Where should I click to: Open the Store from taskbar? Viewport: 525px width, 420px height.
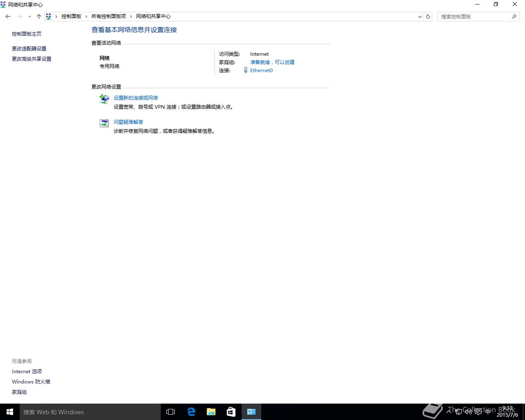click(x=231, y=412)
